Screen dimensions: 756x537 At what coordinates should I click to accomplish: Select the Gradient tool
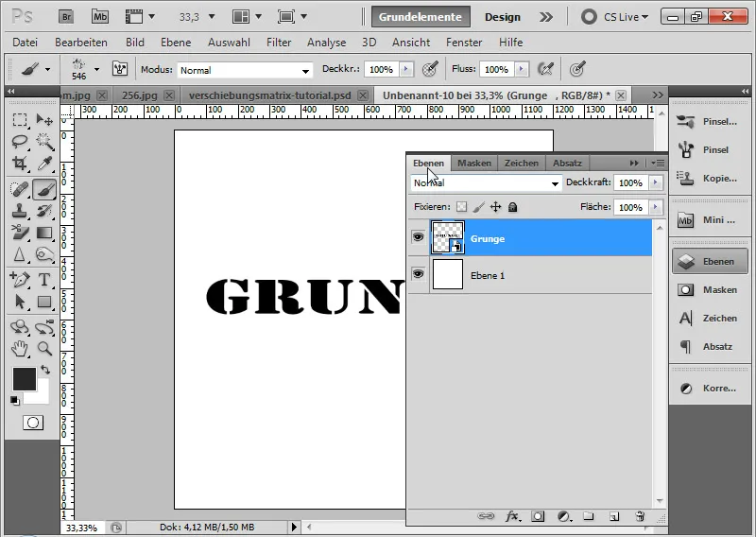tap(44, 233)
